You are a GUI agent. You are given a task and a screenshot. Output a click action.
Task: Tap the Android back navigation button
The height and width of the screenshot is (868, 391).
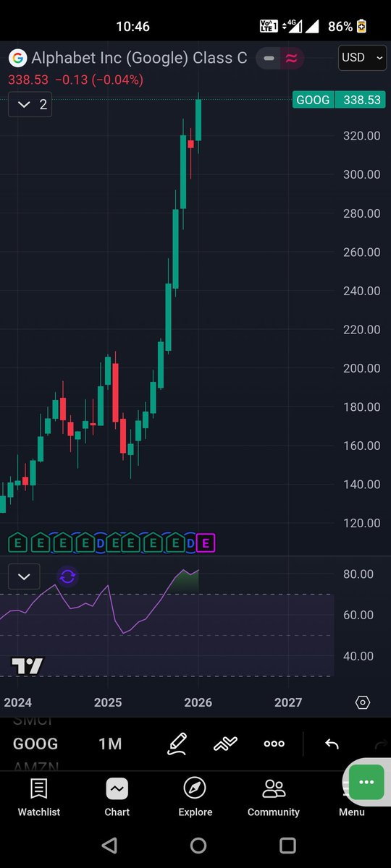pos(109,846)
